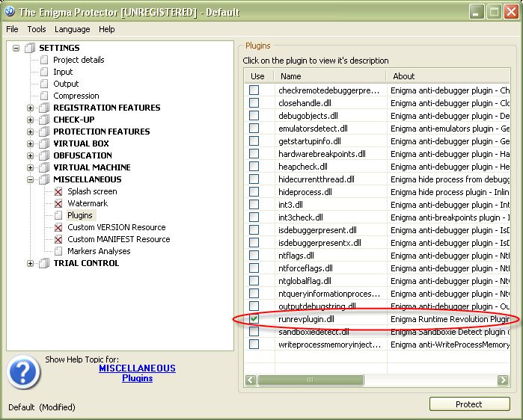Tick the closehandle.dll checkbox
This screenshot has height=420, width=523.
point(254,102)
